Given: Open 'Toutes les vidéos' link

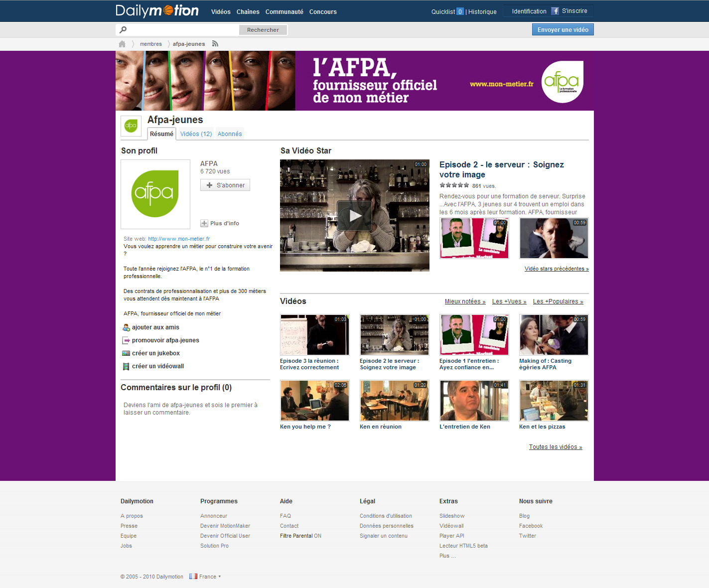Looking at the screenshot, I should pyautogui.click(x=556, y=447).
